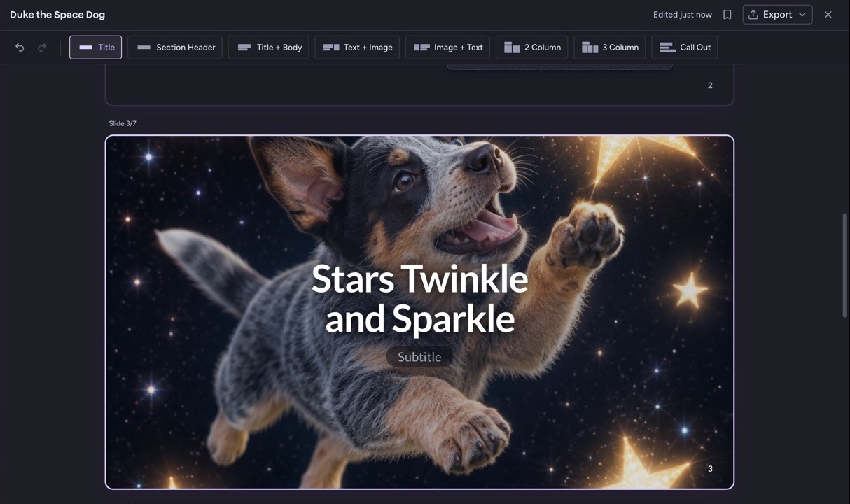
Task: Click the redo arrow icon
Action: click(x=42, y=48)
